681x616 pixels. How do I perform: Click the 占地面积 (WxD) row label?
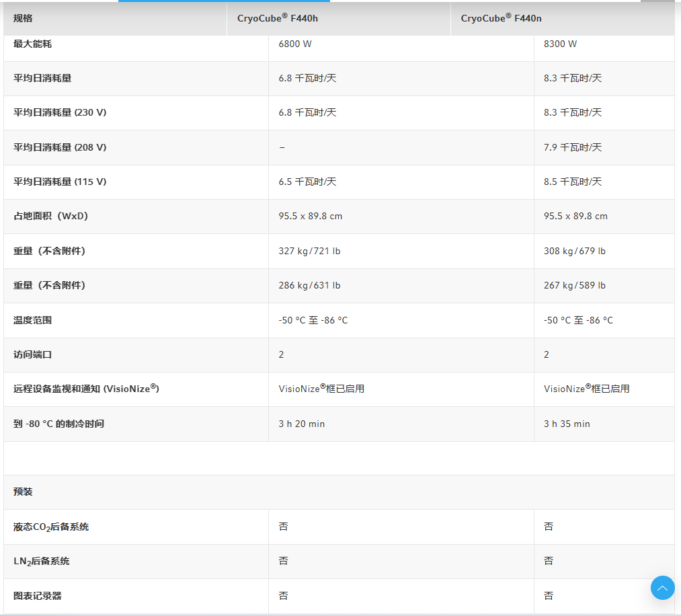click(x=51, y=216)
